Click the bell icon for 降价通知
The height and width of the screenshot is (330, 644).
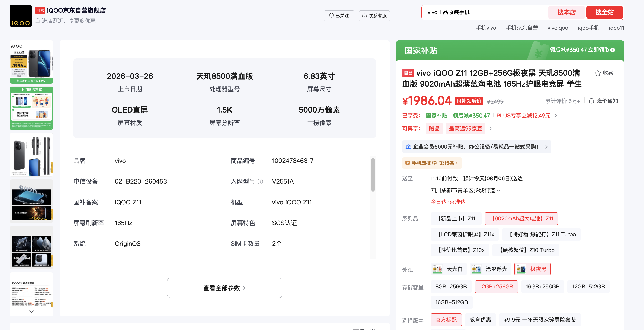click(591, 101)
